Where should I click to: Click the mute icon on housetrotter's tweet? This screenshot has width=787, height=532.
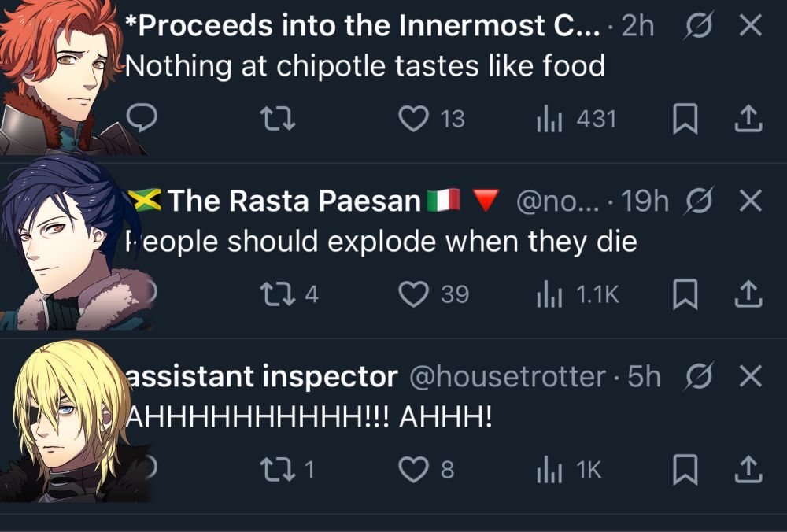pyautogui.click(x=700, y=376)
